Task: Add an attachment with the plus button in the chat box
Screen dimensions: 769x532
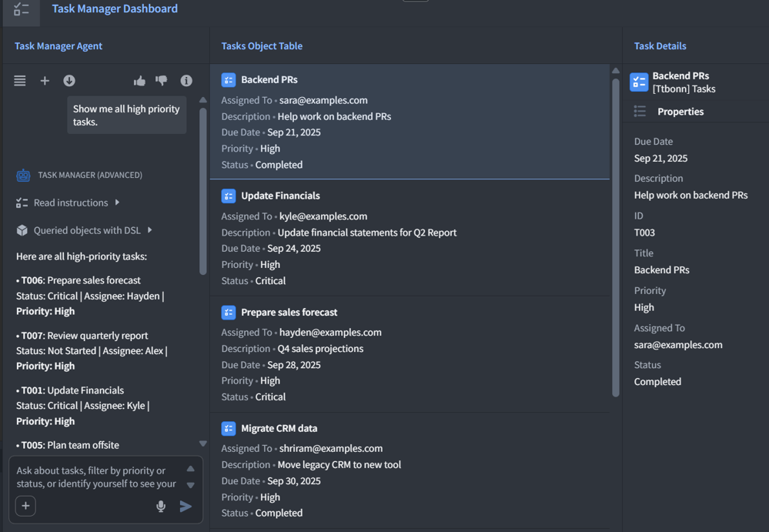Action: (x=25, y=506)
